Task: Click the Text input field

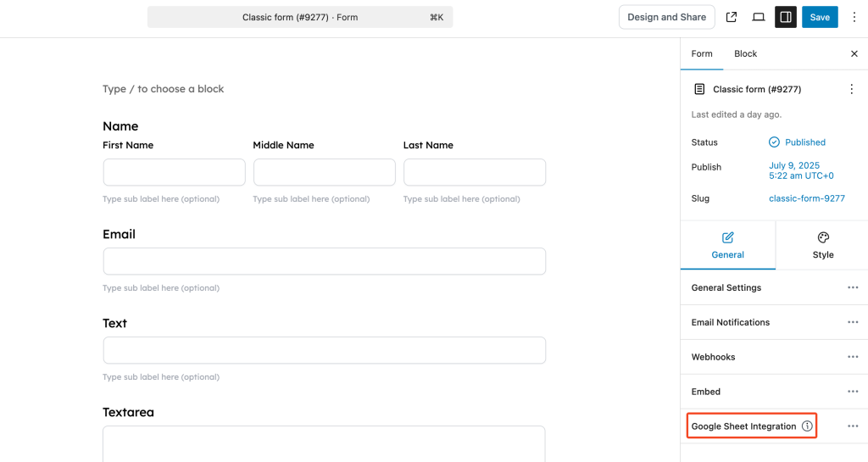Action: click(325, 350)
